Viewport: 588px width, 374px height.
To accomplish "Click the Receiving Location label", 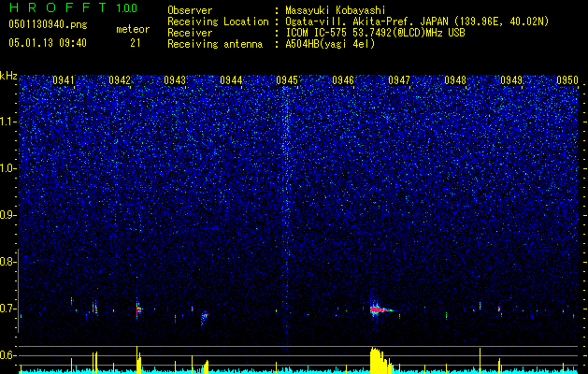I will click(x=218, y=22).
